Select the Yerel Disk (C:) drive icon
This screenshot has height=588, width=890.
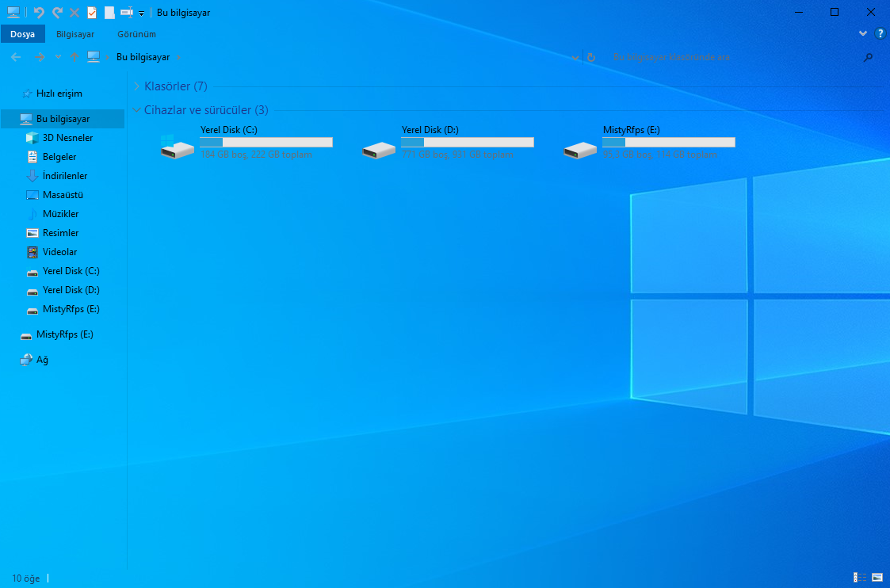pyautogui.click(x=177, y=147)
